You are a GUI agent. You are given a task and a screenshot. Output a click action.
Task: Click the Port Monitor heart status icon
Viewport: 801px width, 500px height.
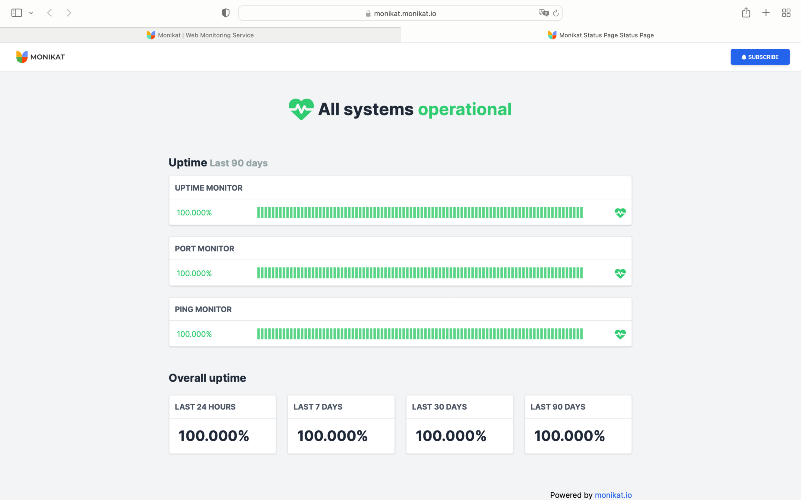click(620, 273)
